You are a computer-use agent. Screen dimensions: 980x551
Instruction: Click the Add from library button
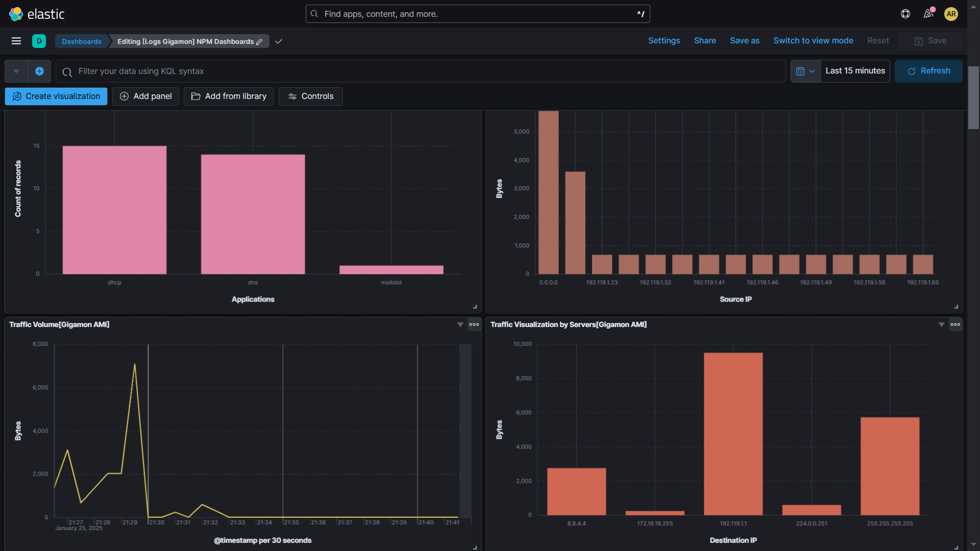pos(228,96)
